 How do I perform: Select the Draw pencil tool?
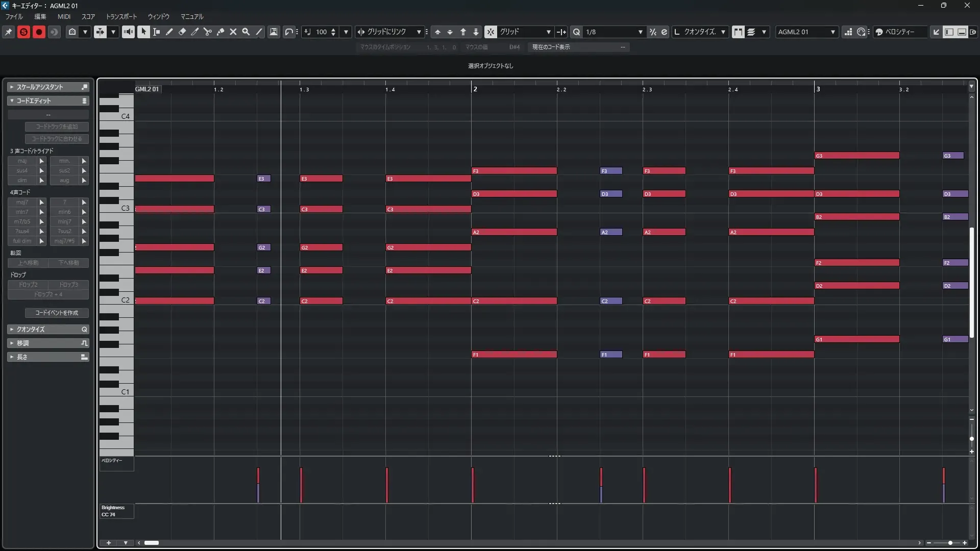click(x=169, y=32)
